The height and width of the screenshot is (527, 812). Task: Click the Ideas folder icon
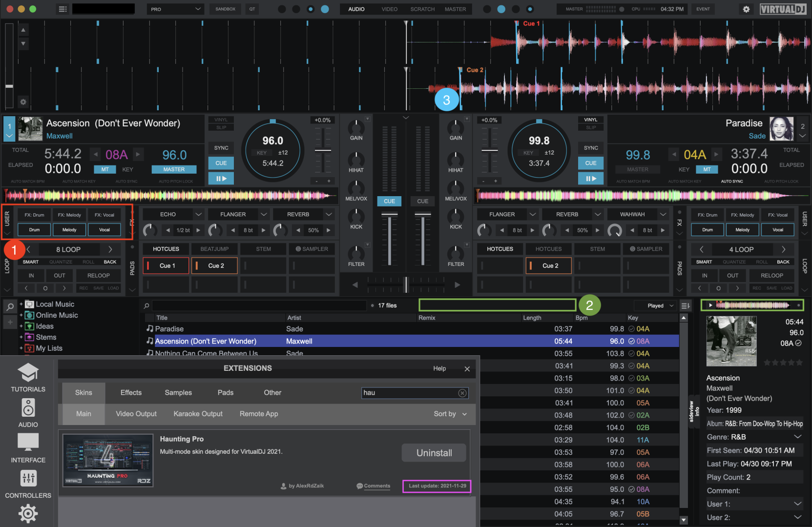[x=29, y=326]
